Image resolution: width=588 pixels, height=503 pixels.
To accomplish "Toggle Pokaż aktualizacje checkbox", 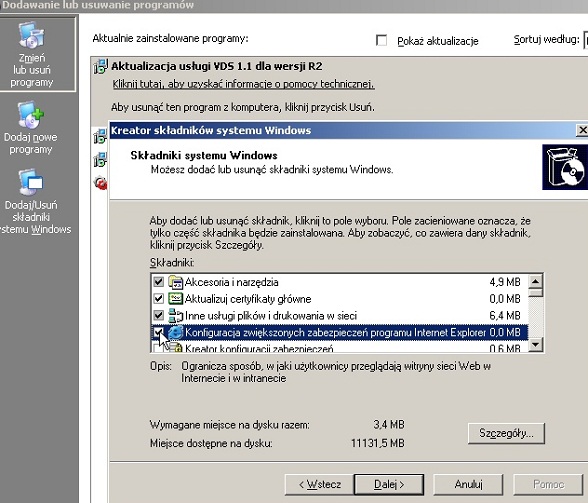I will pyautogui.click(x=381, y=40).
